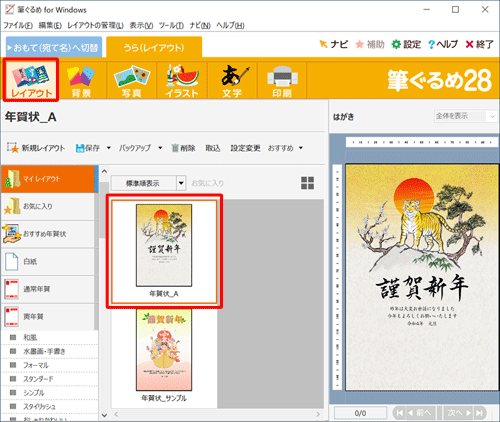Select スタイリッシュ tree item
Viewport: 500px width, 422px height.
coord(39,406)
